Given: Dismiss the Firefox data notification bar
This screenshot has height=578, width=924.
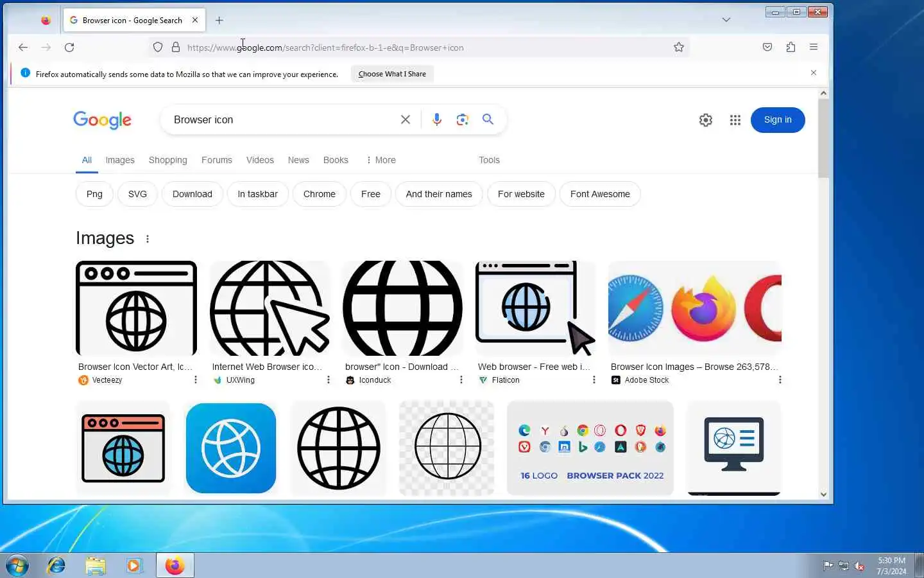Looking at the screenshot, I should (814, 73).
